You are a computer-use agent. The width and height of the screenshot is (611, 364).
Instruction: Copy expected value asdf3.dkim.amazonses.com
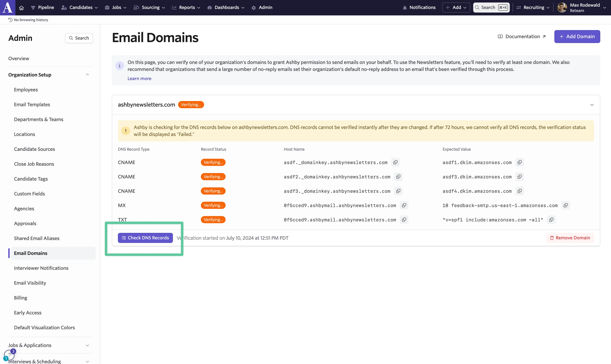[519, 177]
